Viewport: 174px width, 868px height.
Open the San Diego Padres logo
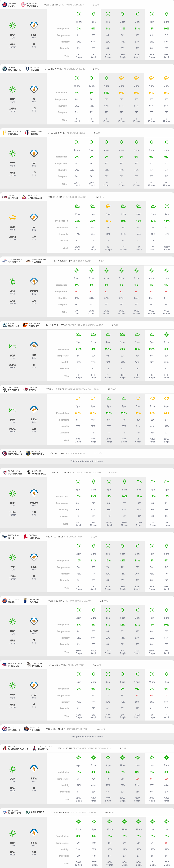pyautogui.click(x=29, y=664)
